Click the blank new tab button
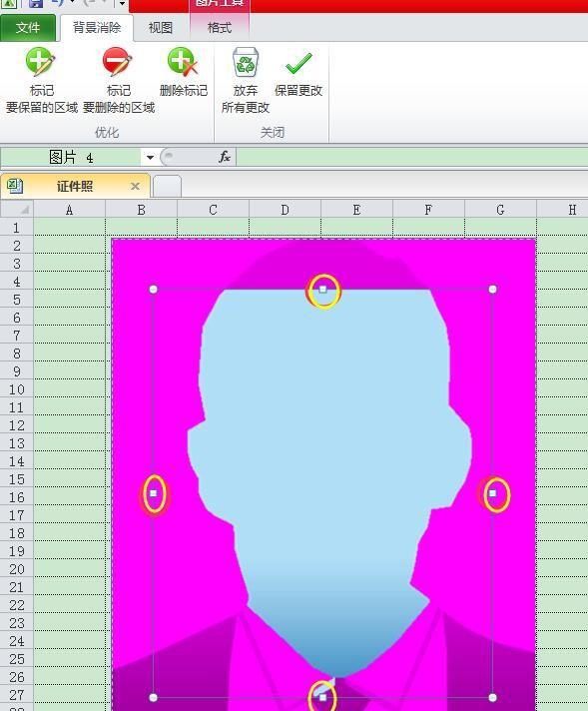588x711 pixels. coord(167,187)
